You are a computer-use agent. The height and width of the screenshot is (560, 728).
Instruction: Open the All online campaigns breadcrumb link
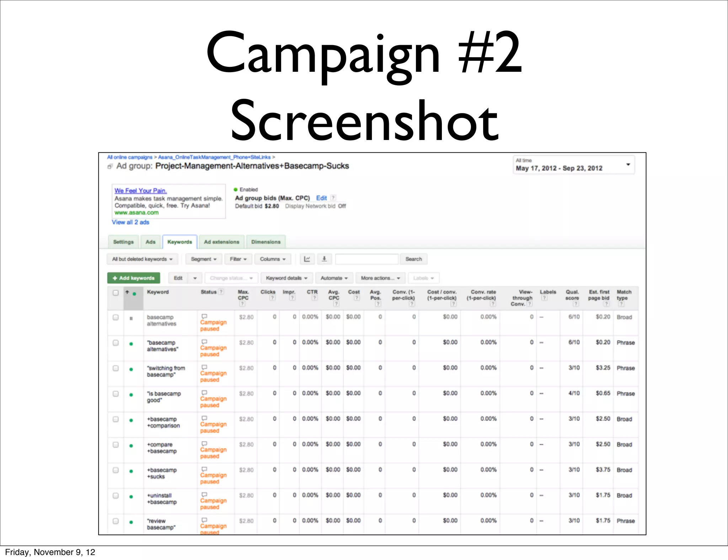130,157
